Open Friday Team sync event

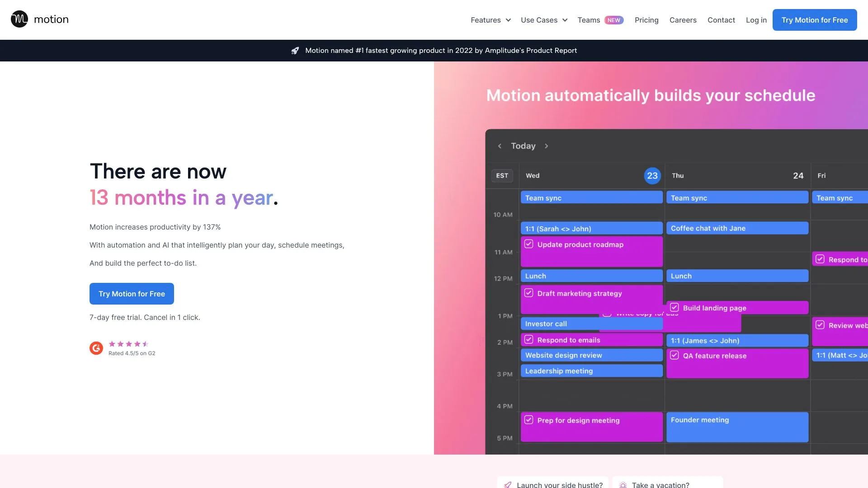[x=840, y=197]
